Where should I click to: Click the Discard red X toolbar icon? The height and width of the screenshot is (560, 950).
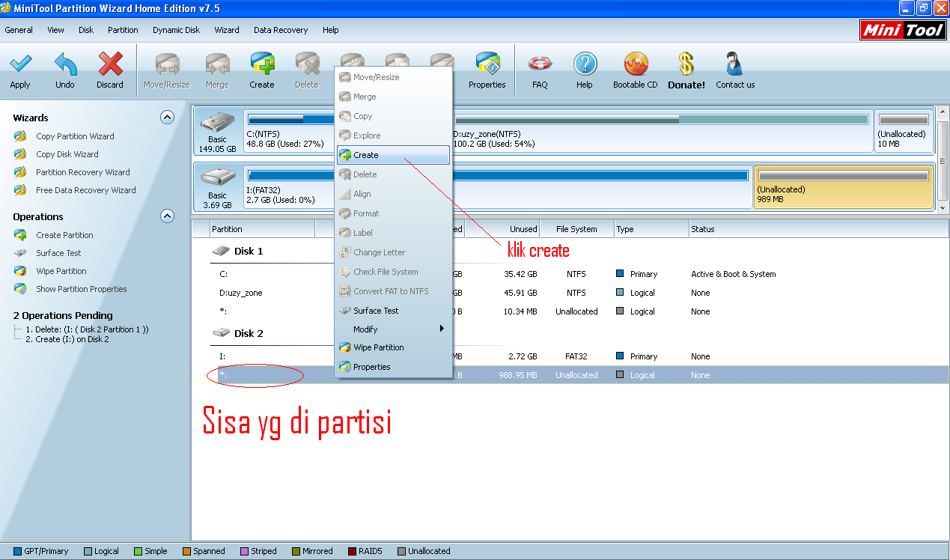point(110,64)
